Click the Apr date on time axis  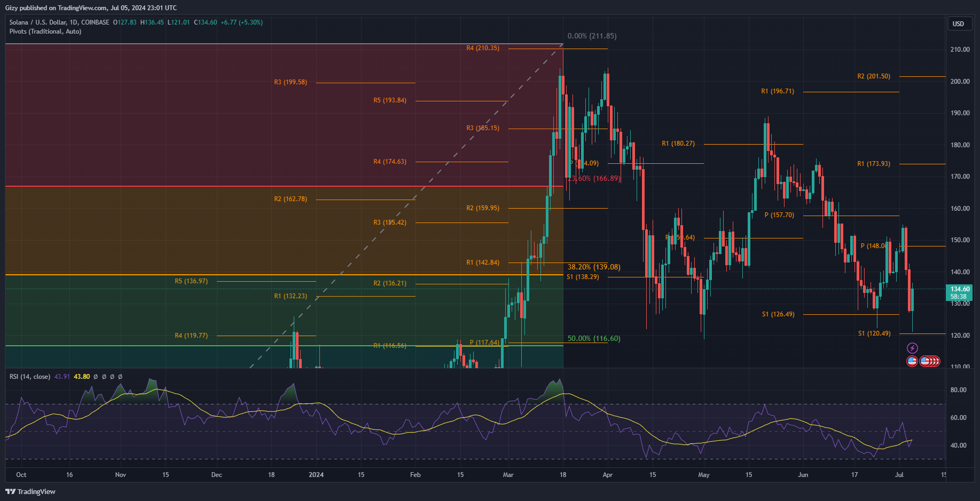tap(608, 475)
